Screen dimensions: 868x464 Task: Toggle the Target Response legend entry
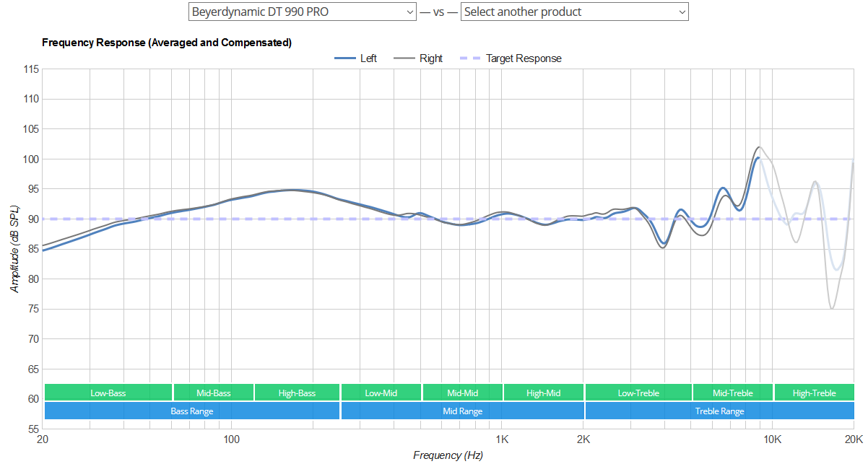coord(511,58)
